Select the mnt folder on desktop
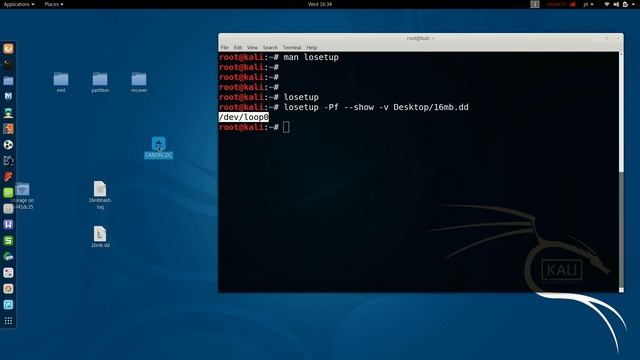Screen dimensions: 640x360 tap(61, 82)
